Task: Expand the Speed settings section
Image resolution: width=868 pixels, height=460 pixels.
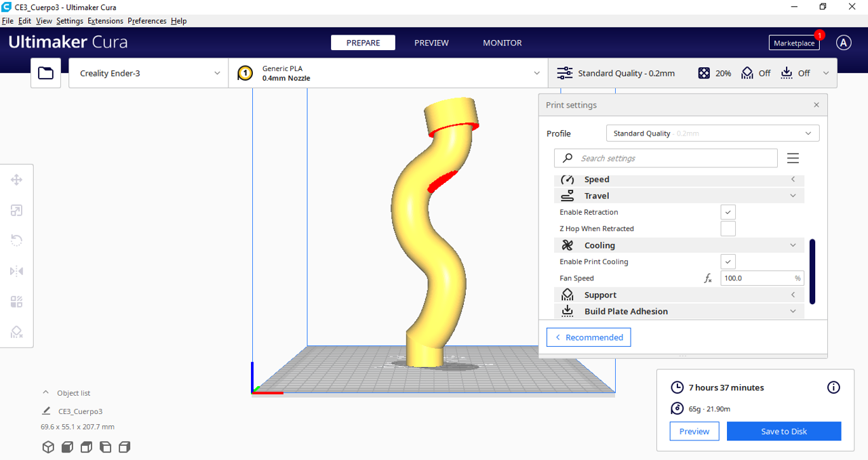Action: (x=679, y=180)
